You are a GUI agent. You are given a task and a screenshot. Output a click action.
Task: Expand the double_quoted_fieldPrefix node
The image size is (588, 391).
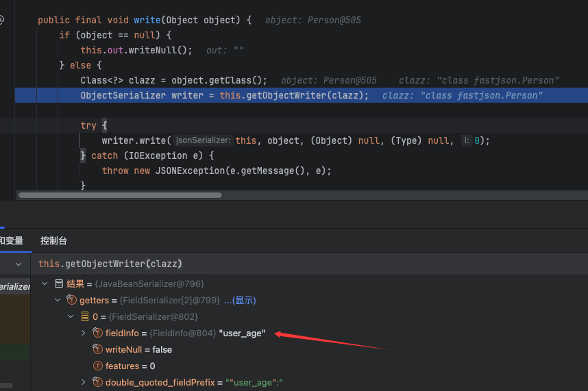coord(83,382)
